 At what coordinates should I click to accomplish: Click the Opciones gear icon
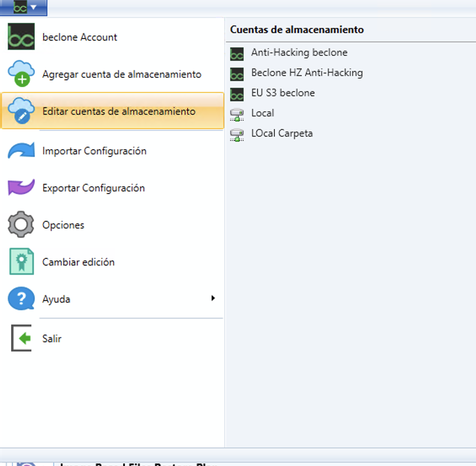(x=21, y=224)
